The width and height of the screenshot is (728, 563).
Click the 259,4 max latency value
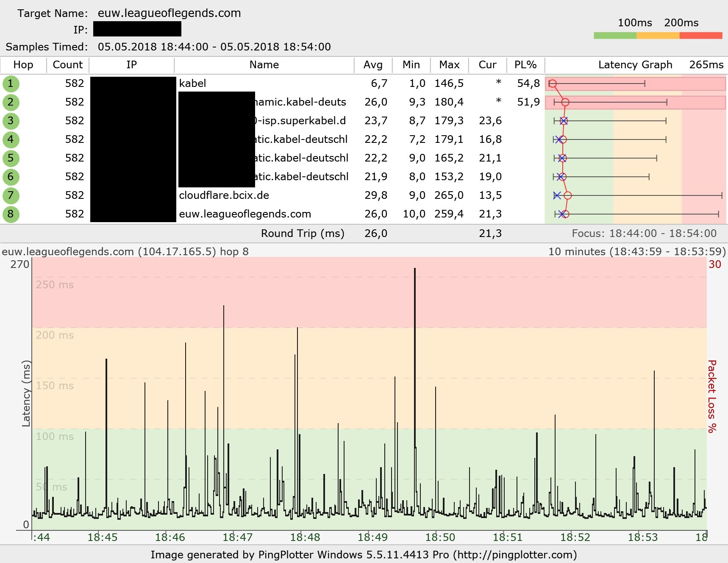point(449,214)
